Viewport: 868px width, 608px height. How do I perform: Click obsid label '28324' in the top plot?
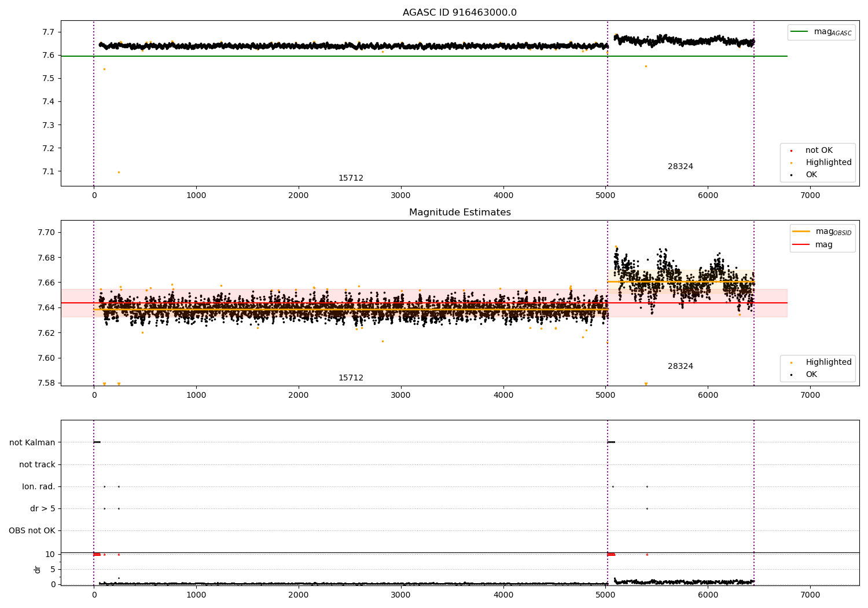point(680,167)
